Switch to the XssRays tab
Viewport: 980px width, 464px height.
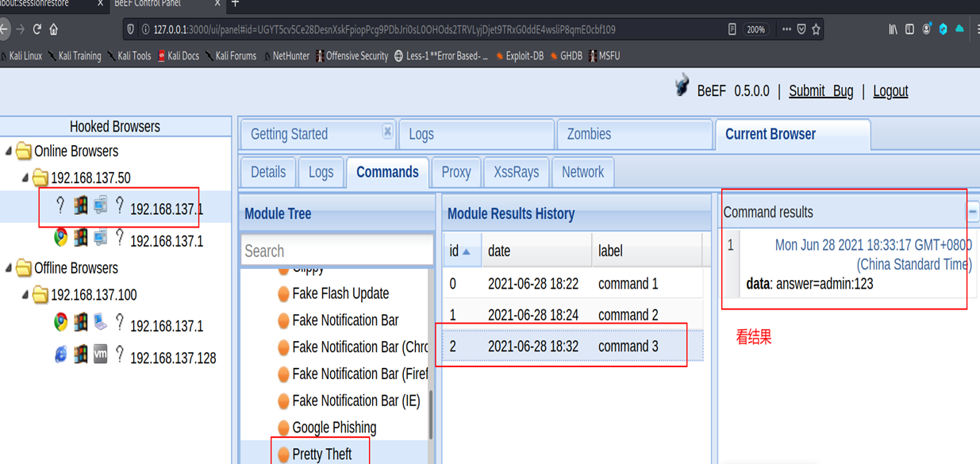[516, 172]
